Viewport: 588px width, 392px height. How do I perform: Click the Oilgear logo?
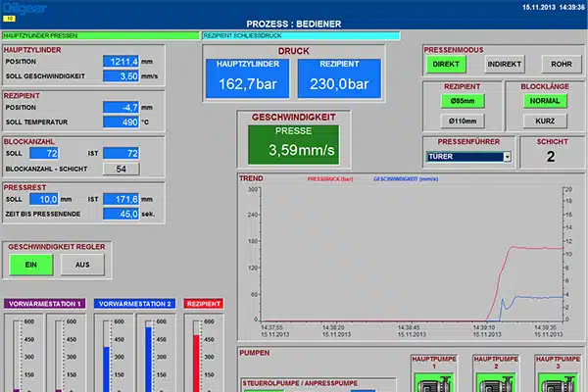pos(24,8)
